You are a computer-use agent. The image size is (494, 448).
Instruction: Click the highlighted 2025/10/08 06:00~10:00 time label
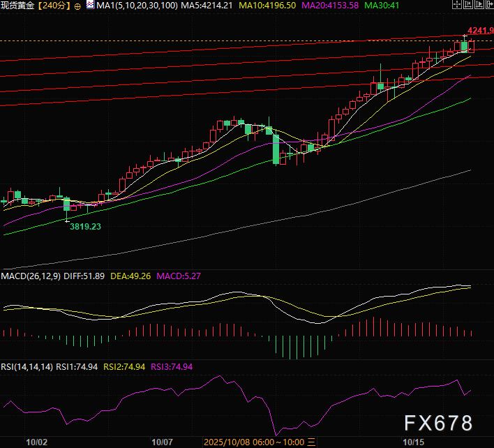[x=255, y=442]
